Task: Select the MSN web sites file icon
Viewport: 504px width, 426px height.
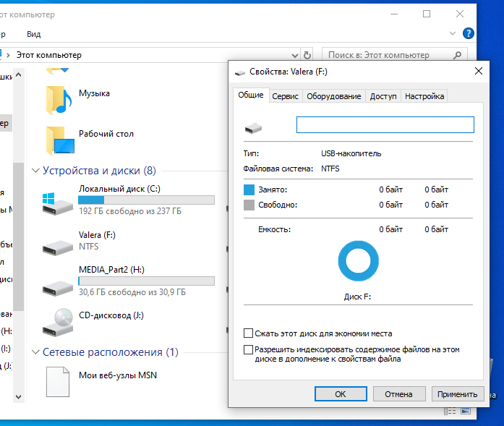Action: point(58,382)
